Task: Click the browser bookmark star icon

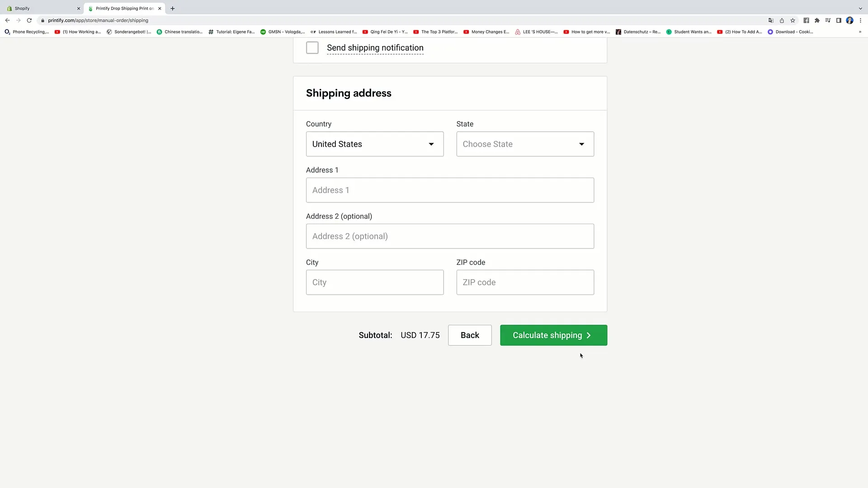Action: tap(793, 20)
